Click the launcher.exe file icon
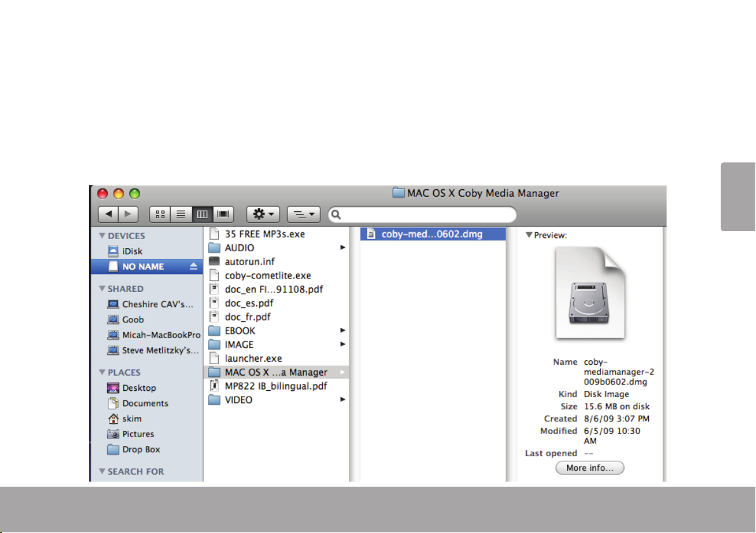 click(214, 359)
